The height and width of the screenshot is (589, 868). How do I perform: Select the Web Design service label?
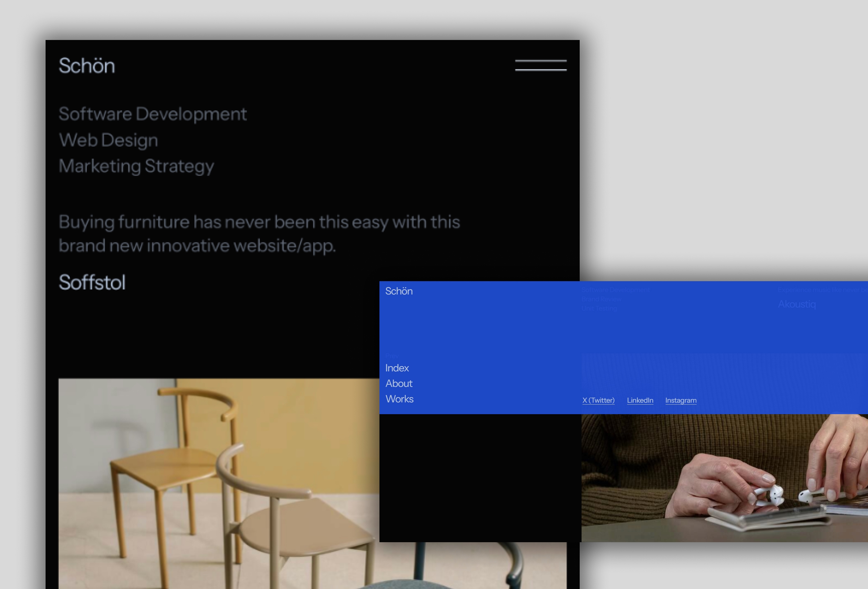[x=108, y=140]
